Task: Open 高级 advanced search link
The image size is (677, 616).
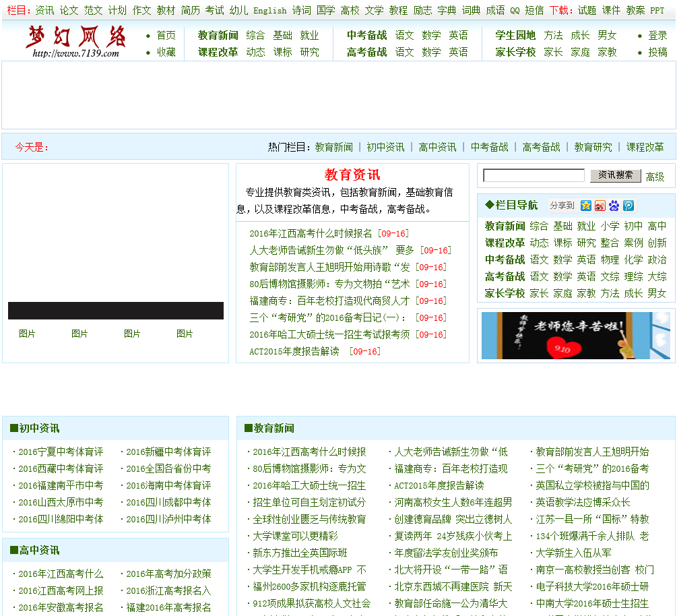Action: 655,177
